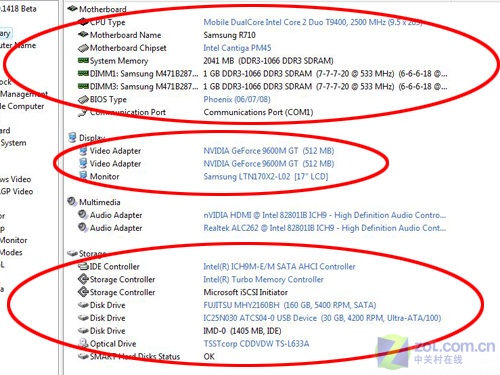Open the nVIDIA HDMI audio controller link

click(325, 215)
